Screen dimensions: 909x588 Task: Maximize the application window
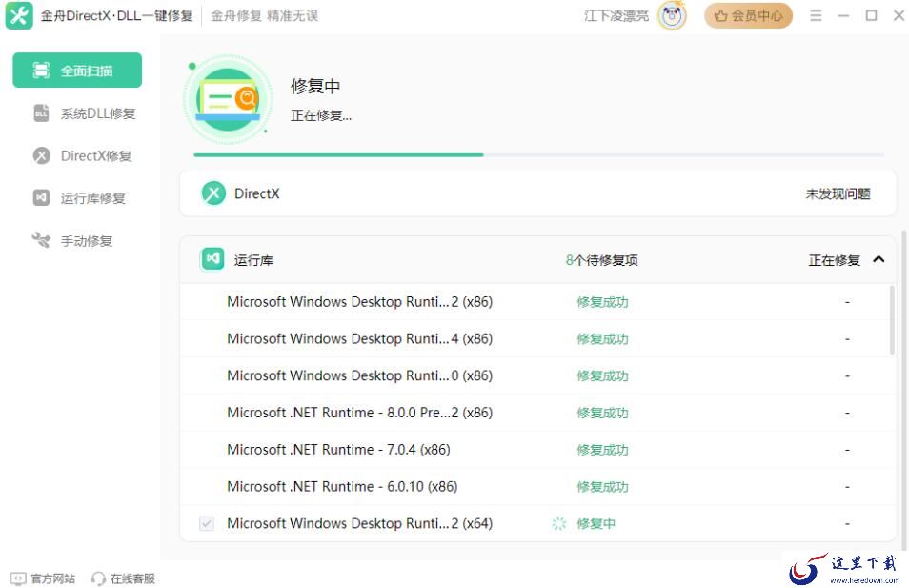(871, 15)
